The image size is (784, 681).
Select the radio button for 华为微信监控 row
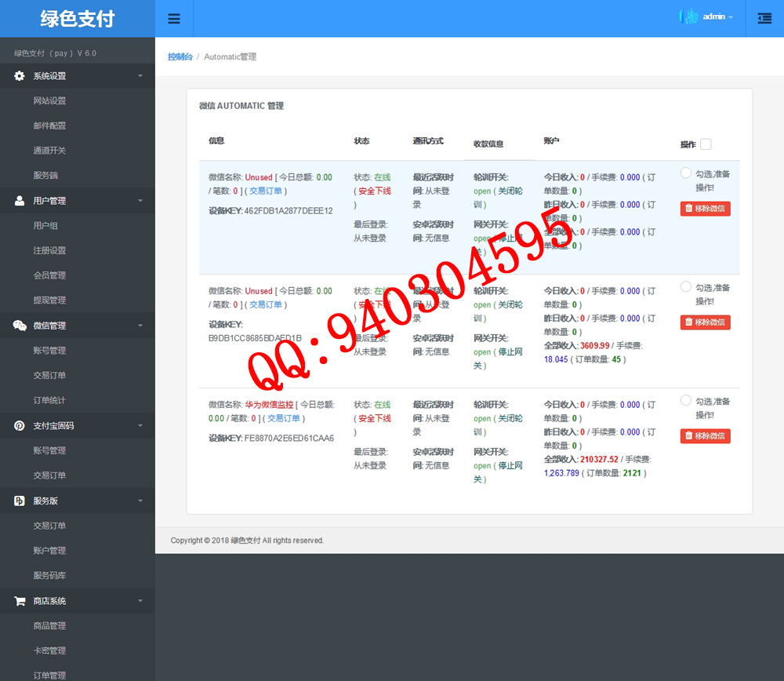click(686, 401)
